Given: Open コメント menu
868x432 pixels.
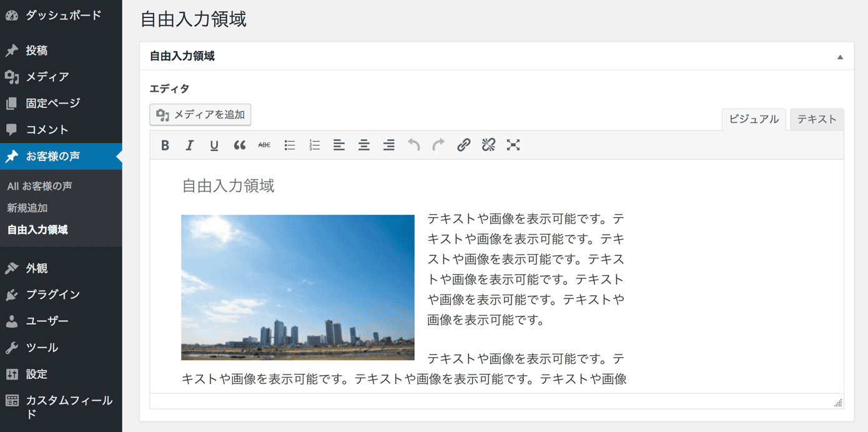Looking at the screenshot, I should [x=61, y=130].
